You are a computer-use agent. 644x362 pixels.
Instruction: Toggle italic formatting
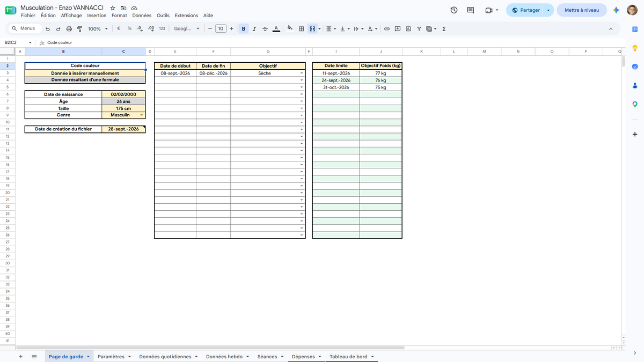(x=254, y=29)
